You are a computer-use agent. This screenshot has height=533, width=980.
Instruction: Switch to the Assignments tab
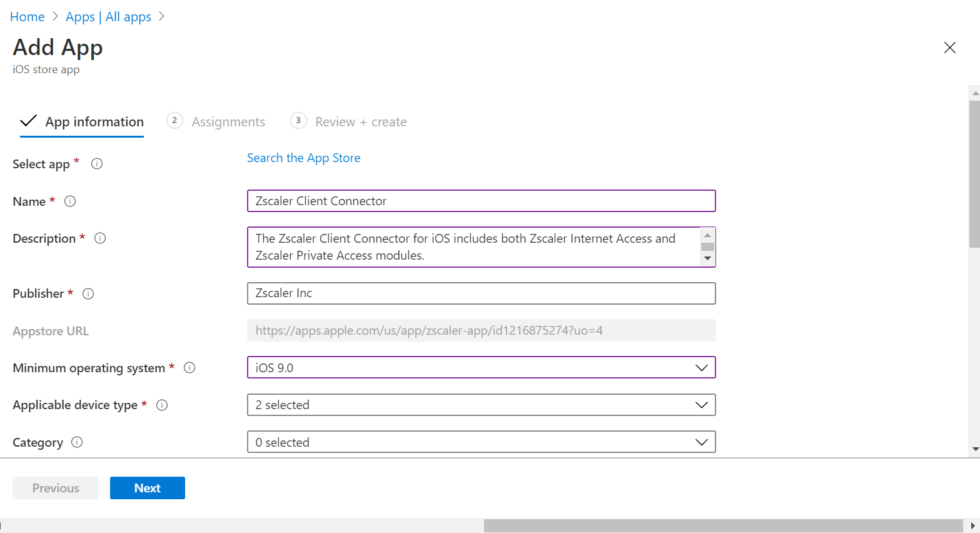228,121
